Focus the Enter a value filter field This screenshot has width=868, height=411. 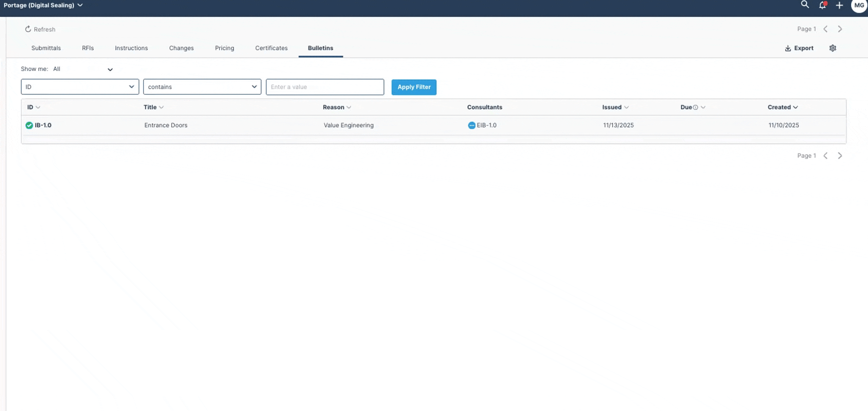tap(325, 87)
